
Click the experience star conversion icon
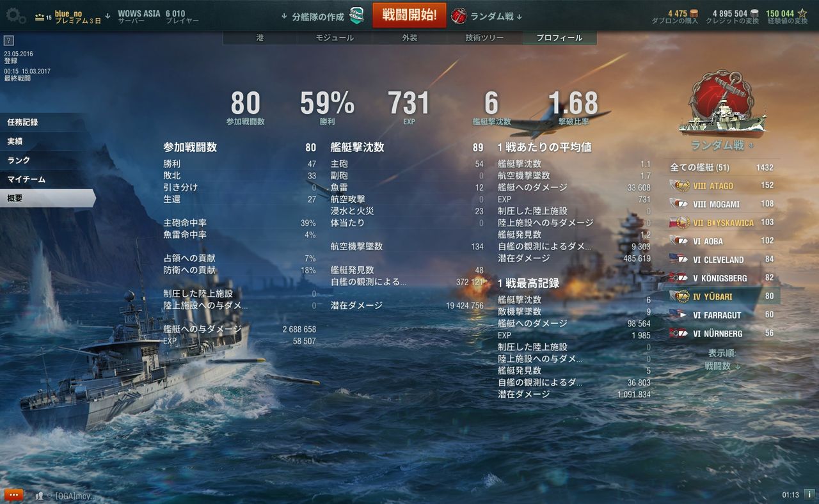click(x=802, y=13)
